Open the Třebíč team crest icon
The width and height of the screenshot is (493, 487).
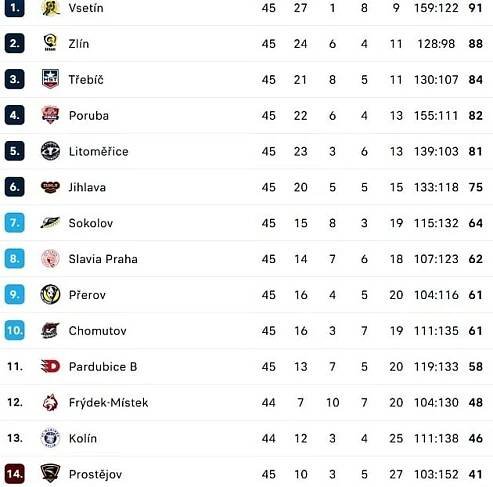[50, 79]
